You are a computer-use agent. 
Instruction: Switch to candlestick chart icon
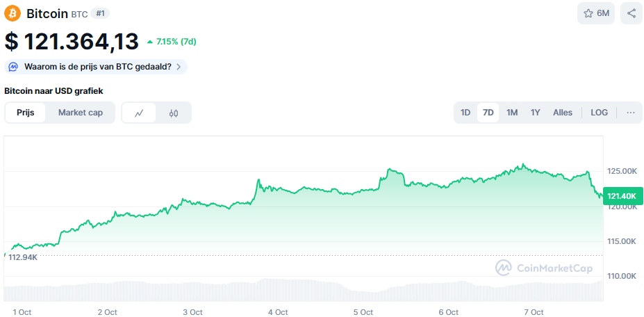174,113
